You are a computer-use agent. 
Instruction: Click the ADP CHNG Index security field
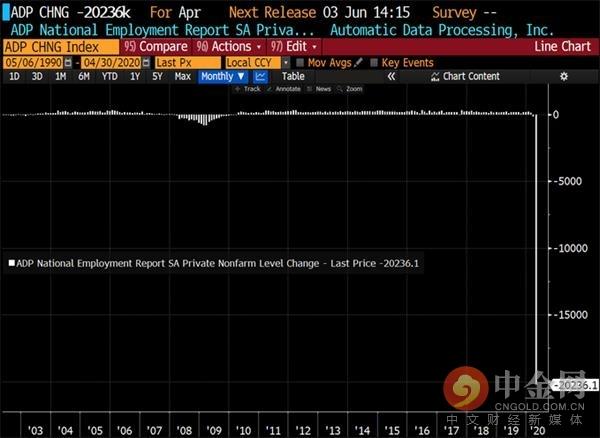(x=61, y=47)
